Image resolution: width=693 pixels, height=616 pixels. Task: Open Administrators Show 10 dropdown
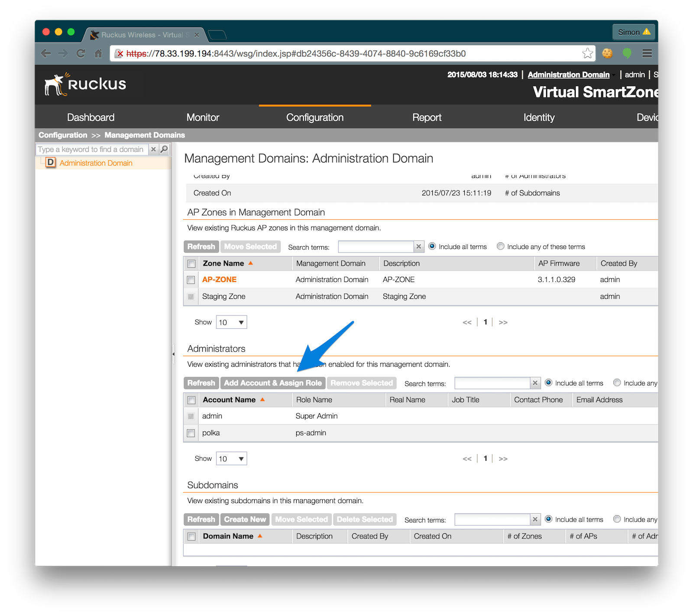pos(231,459)
